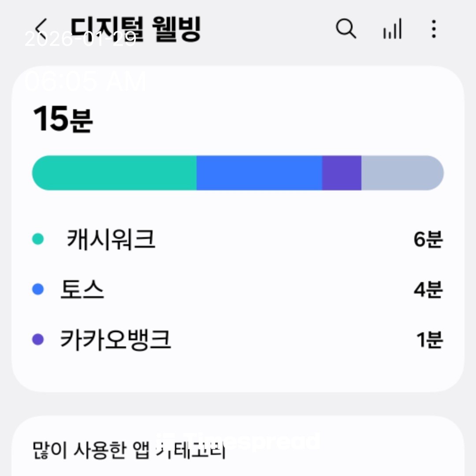Click the purple dot beside 카카오뱅크
Viewport: 476px width, 476px height.
click(x=38, y=339)
